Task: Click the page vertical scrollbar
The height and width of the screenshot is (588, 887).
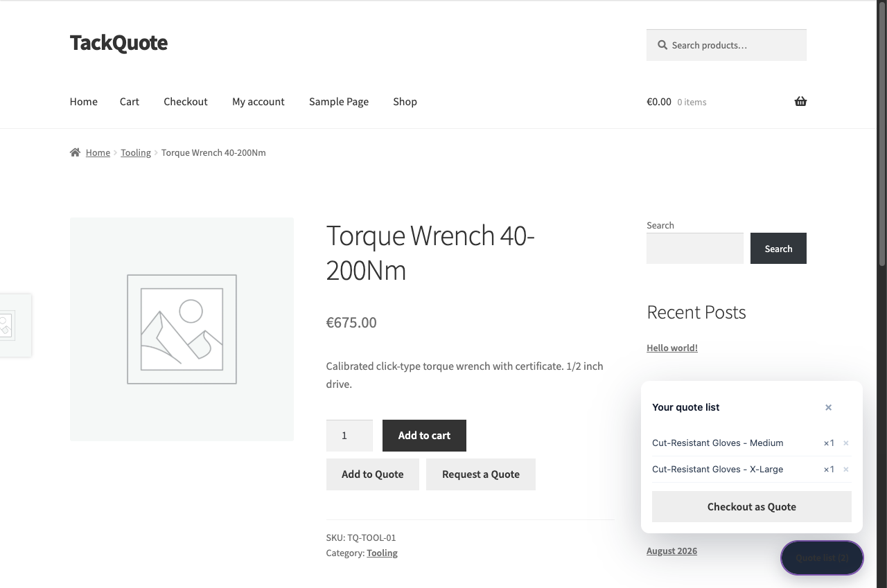Action: pos(881,135)
